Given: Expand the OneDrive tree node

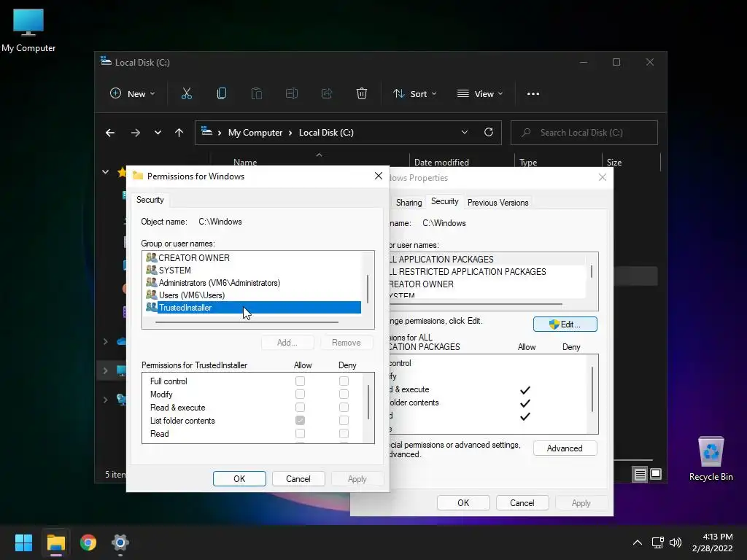Looking at the screenshot, I should click(105, 341).
